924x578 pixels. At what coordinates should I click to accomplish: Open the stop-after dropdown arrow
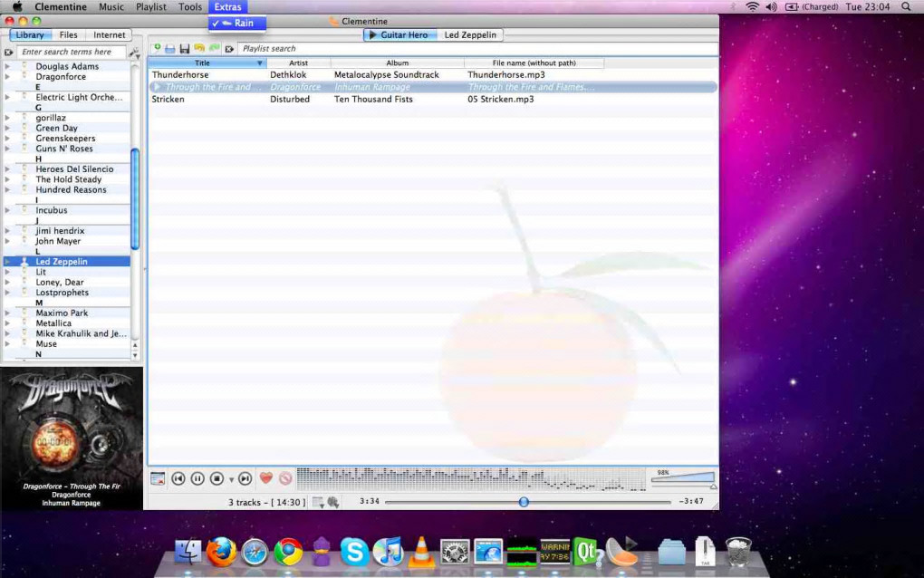tap(231, 480)
